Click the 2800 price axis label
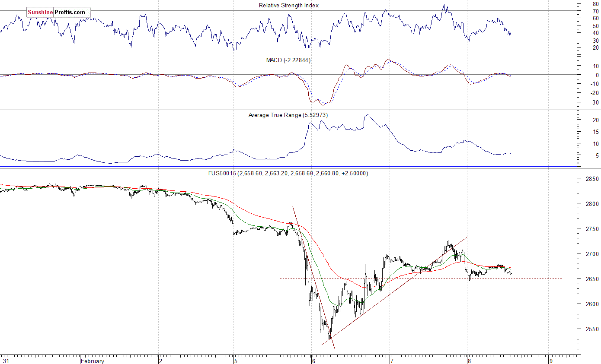The height and width of the screenshot is (364, 601). (x=592, y=204)
